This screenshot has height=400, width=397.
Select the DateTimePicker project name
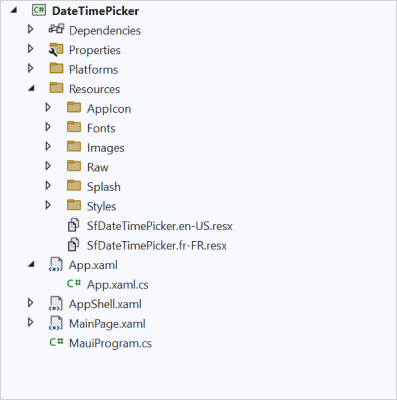coord(96,11)
